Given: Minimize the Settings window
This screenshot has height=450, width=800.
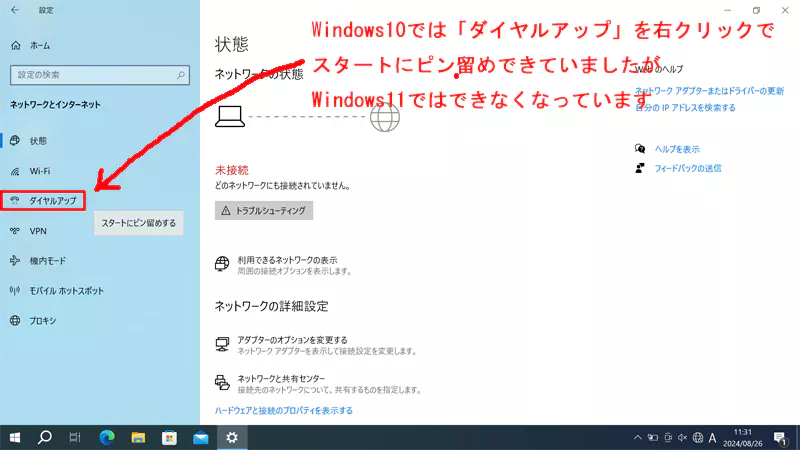Looking at the screenshot, I should pos(728,10).
